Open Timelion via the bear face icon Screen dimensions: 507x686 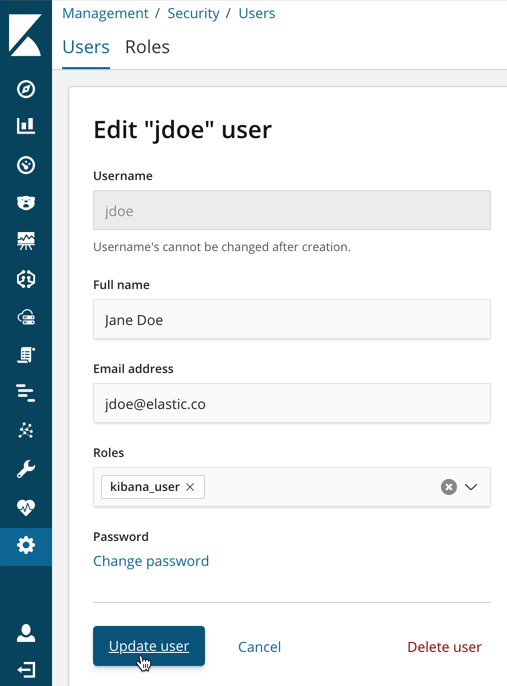point(26,203)
